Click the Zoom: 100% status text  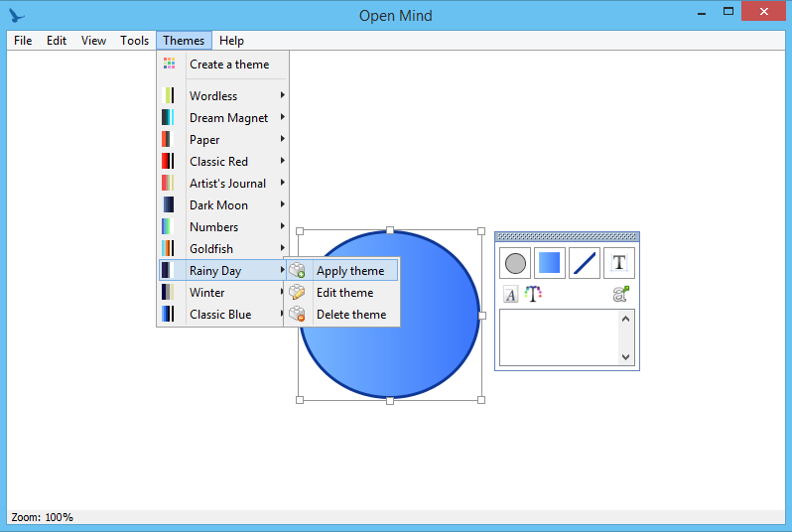point(42,517)
